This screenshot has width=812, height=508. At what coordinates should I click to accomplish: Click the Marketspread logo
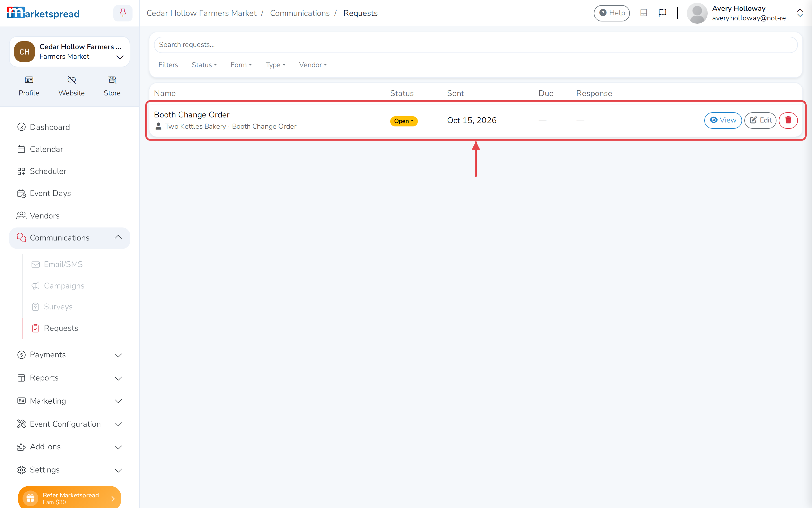click(x=43, y=13)
